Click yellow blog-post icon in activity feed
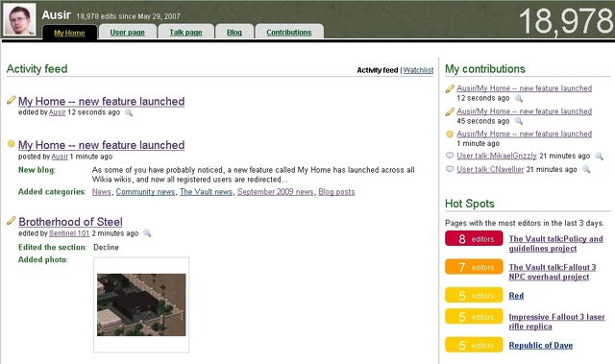 pyautogui.click(x=12, y=143)
